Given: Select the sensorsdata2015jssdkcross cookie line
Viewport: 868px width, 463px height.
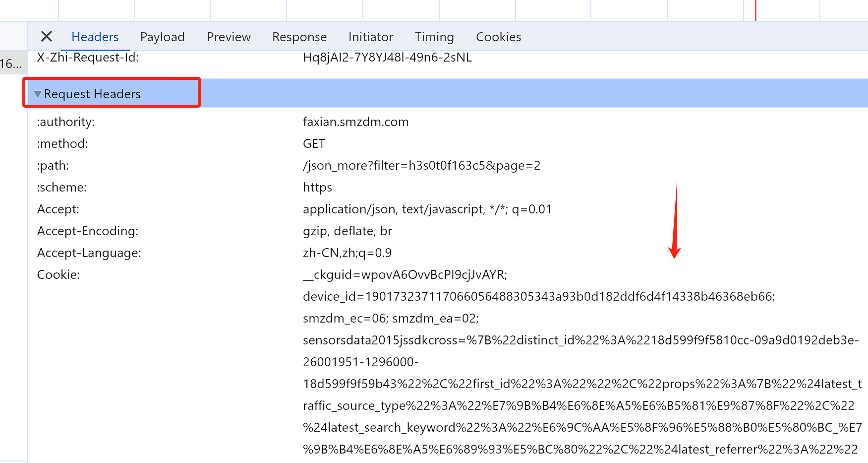Looking at the screenshot, I should click(x=580, y=340).
